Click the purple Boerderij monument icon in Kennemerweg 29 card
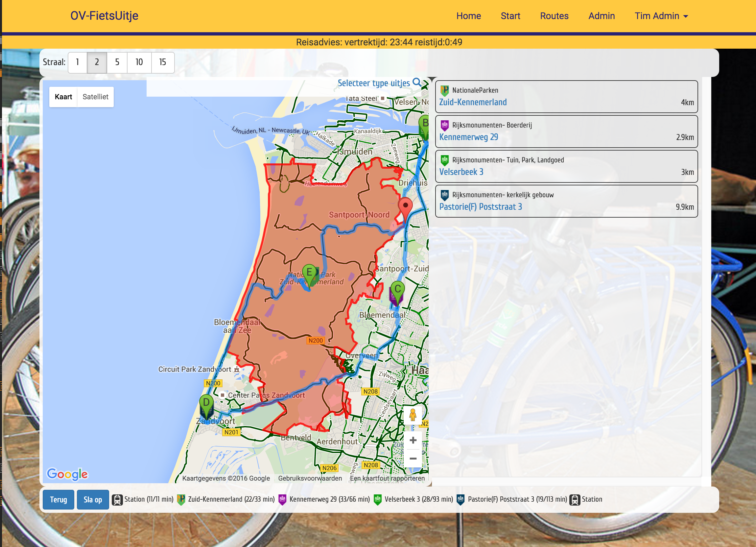This screenshot has width=756, height=547. pos(444,125)
